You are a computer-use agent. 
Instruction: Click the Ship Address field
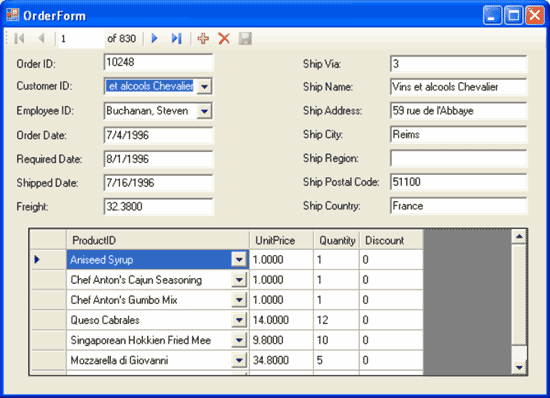click(x=458, y=111)
